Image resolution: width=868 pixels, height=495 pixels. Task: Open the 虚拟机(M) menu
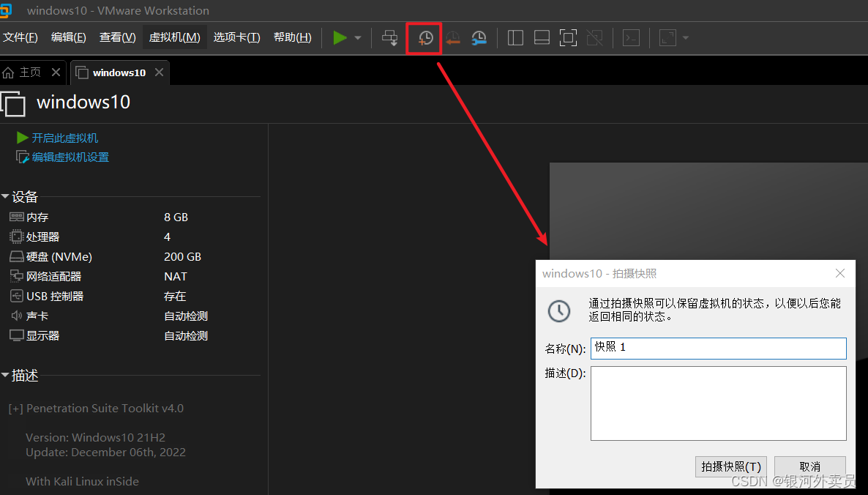[174, 37]
